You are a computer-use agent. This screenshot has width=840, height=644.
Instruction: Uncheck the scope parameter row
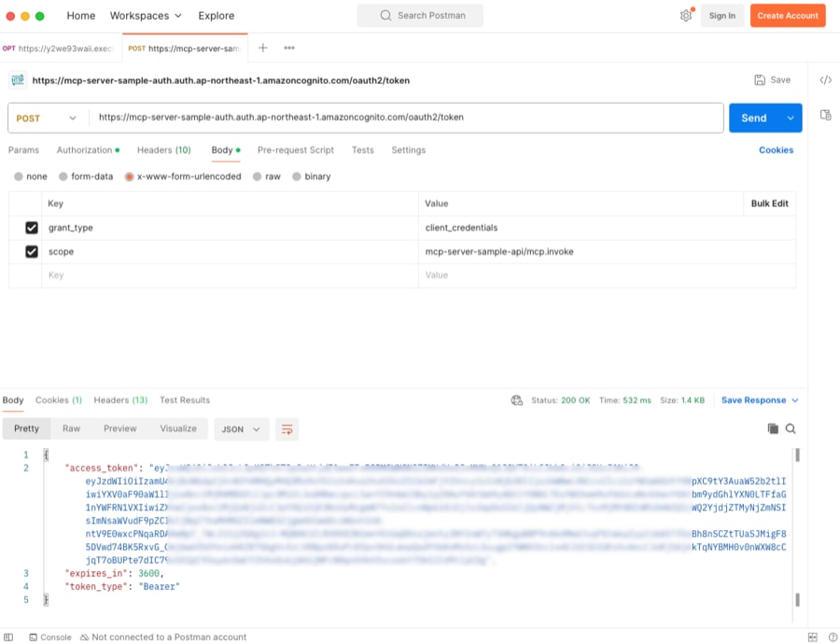32,252
